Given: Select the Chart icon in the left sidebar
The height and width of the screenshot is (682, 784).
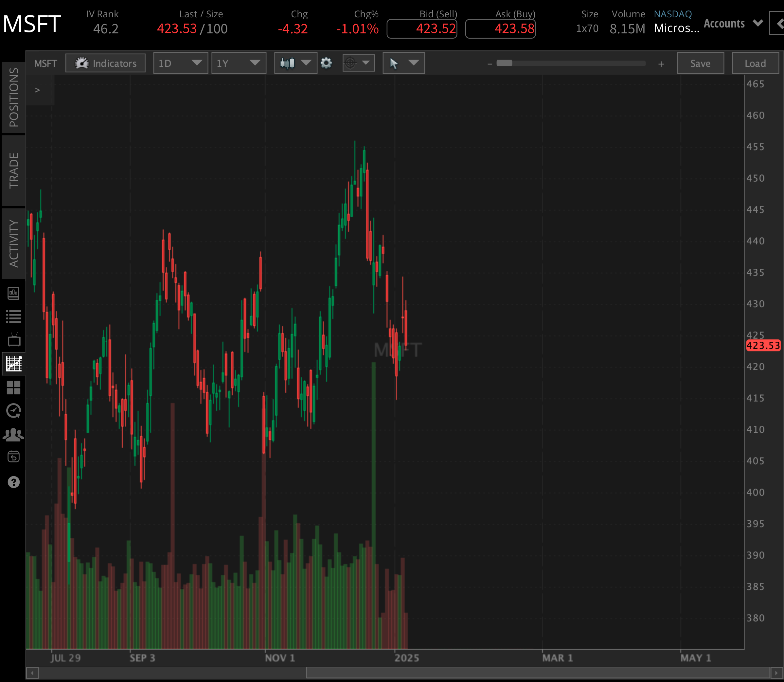Looking at the screenshot, I should (x=14, y=364).
